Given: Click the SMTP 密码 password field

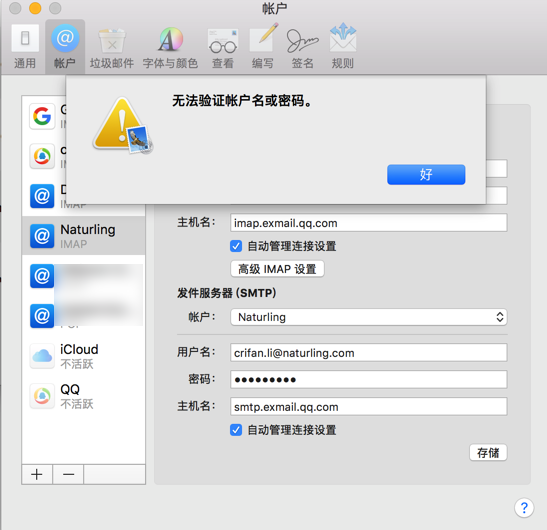Looking at the screenshot, I should click(369, 380).
